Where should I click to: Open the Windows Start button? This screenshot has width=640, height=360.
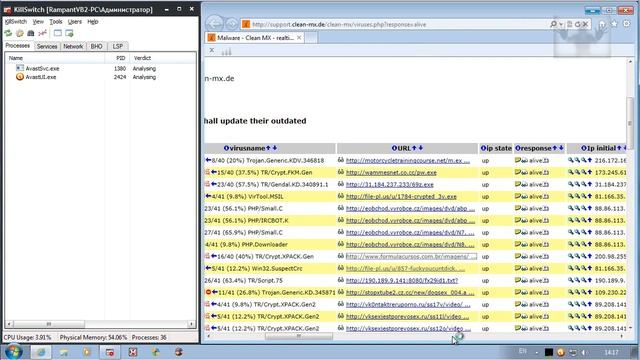tap(13, 352)
